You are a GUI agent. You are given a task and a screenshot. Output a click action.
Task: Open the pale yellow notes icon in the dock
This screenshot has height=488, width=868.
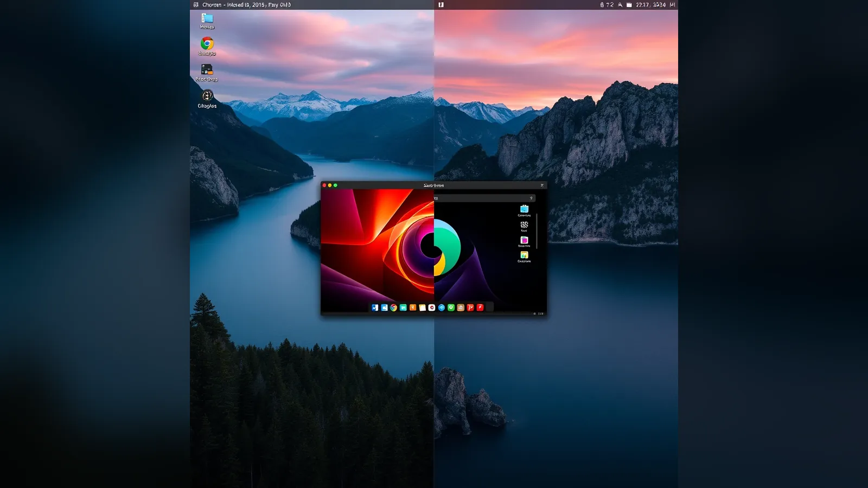(422, 307)
